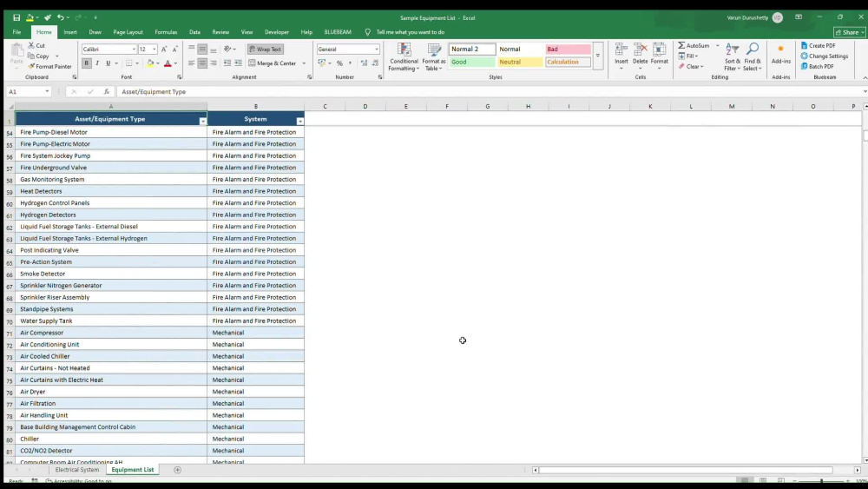
Task: Click the Format cells icon
Action: [x=659, y=50]
